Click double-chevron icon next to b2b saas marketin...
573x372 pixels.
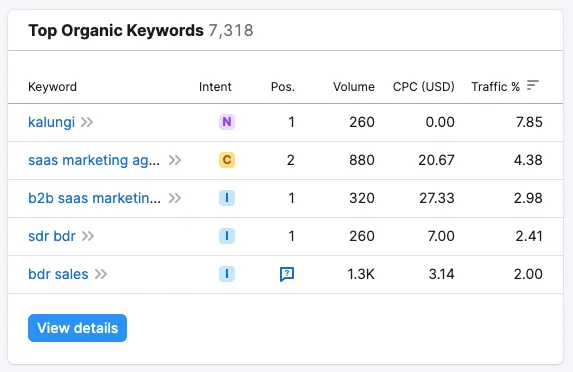click(175, 198)
